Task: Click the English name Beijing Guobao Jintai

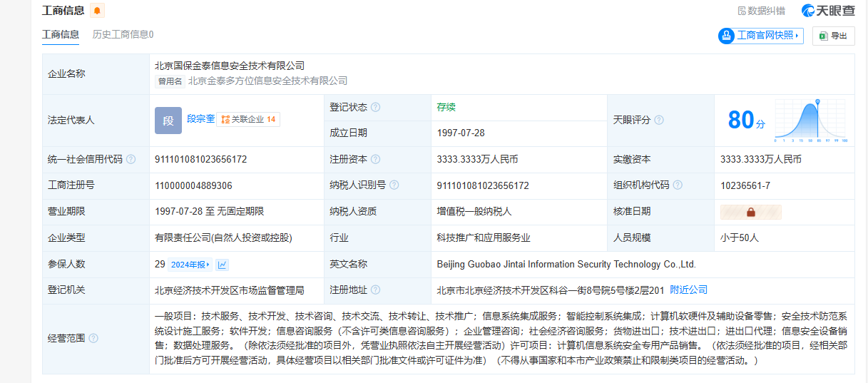Action: (x=566, y=264)
